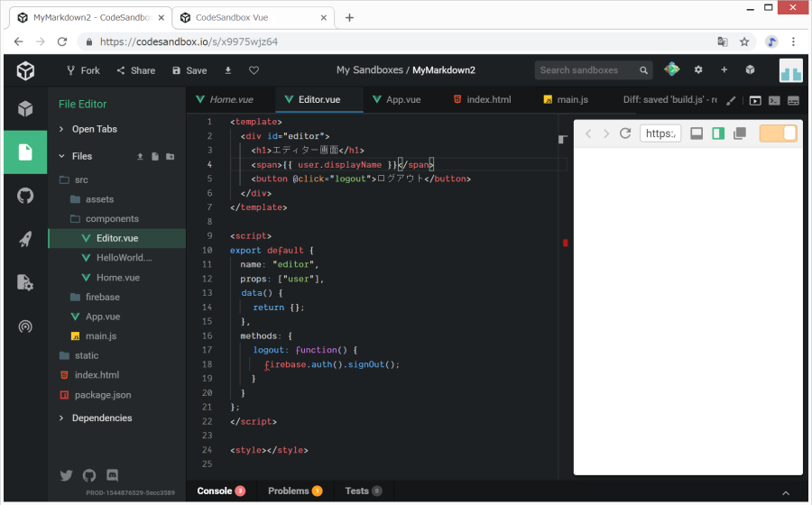Open the Live collaboration sidebar icon
The height and width of the screenshot is (505, 812).
point(25,326)
